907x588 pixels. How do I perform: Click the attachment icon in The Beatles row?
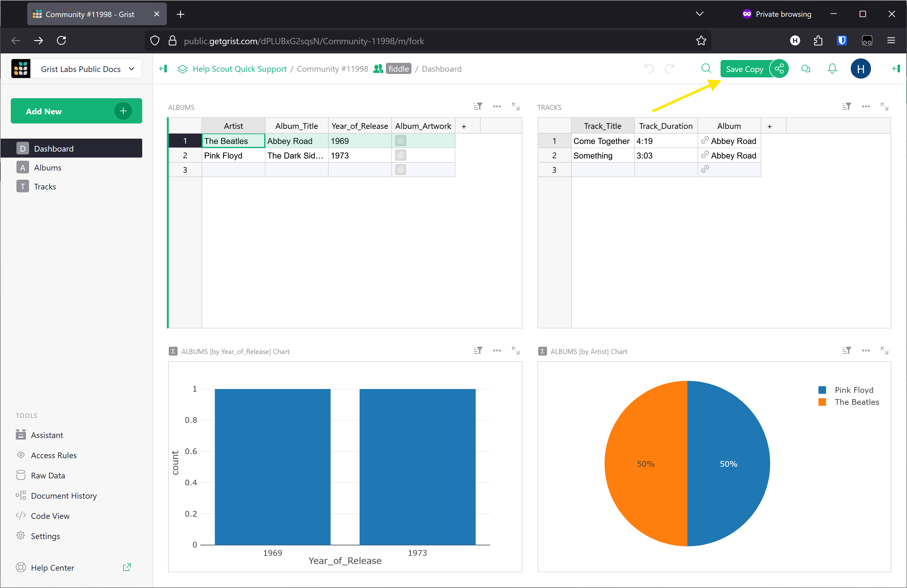click(400, 141)
